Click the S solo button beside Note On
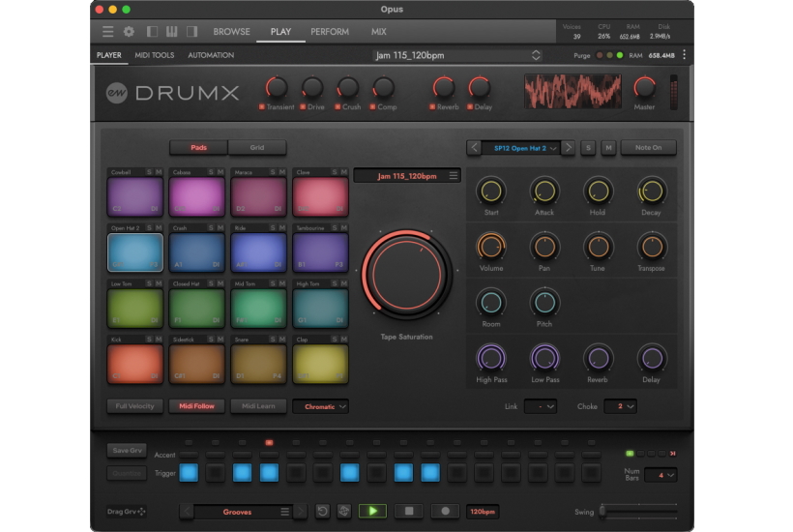Screen dimensions: 793x532 588,148
